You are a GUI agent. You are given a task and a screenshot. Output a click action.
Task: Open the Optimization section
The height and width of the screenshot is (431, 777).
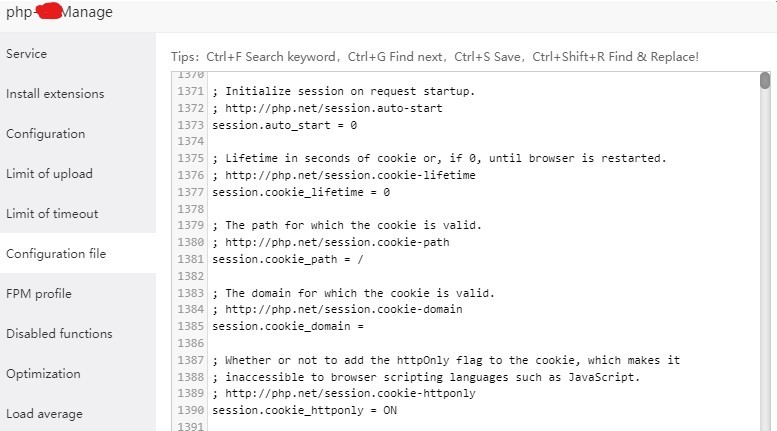43,374
